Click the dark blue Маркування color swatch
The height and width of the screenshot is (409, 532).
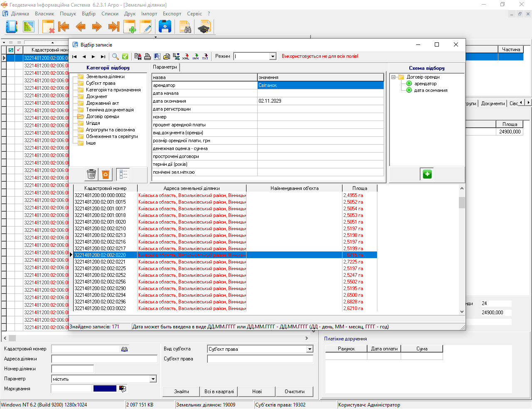click(105, 389)
